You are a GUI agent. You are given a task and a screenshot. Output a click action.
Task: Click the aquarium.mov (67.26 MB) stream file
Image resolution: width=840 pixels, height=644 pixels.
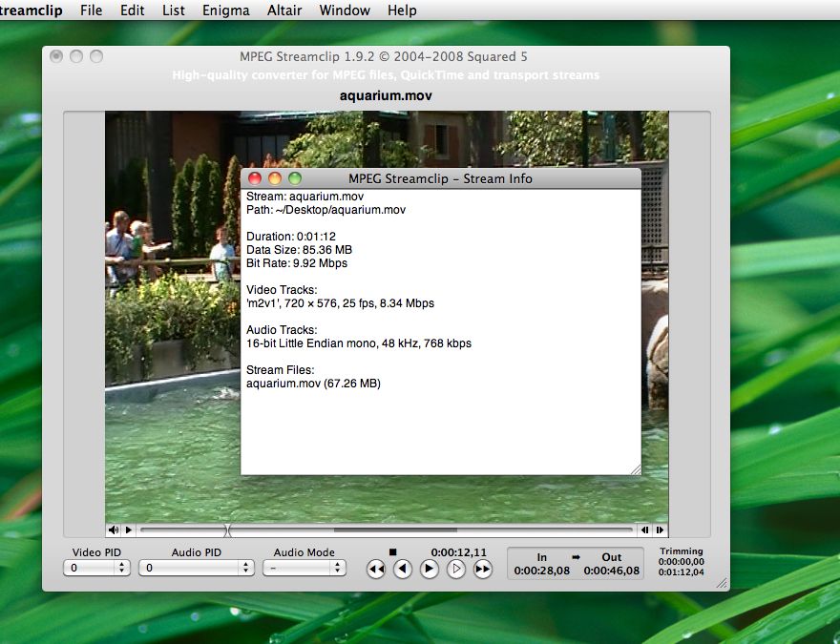click(313, 384)
